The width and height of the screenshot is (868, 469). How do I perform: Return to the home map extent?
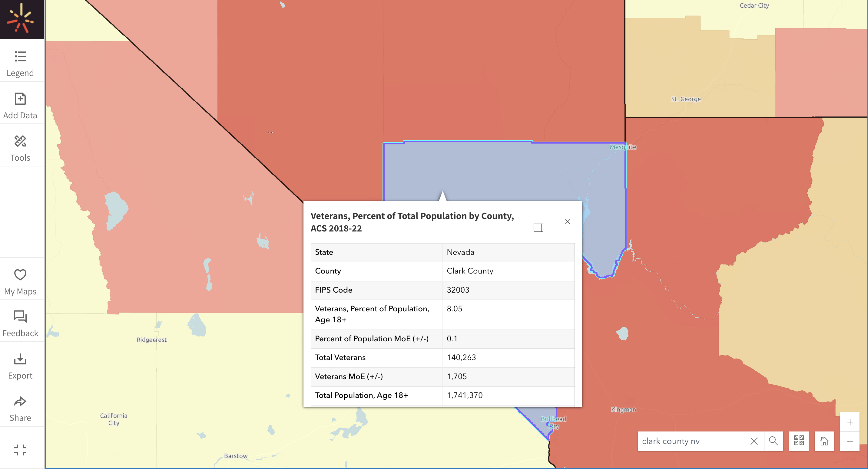(824, 441)
